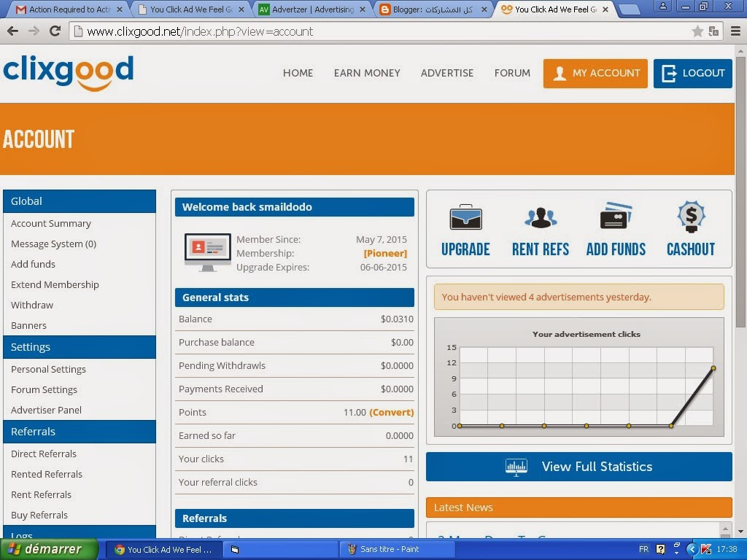This screenshot has height=560, width=747.
Task: Click the Upgrade briefcase icon
Action: [x=465, y=217]
